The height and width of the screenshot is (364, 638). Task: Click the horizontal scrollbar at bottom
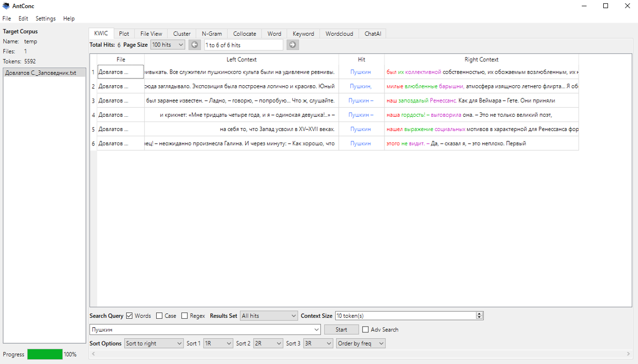coord(361,354)
